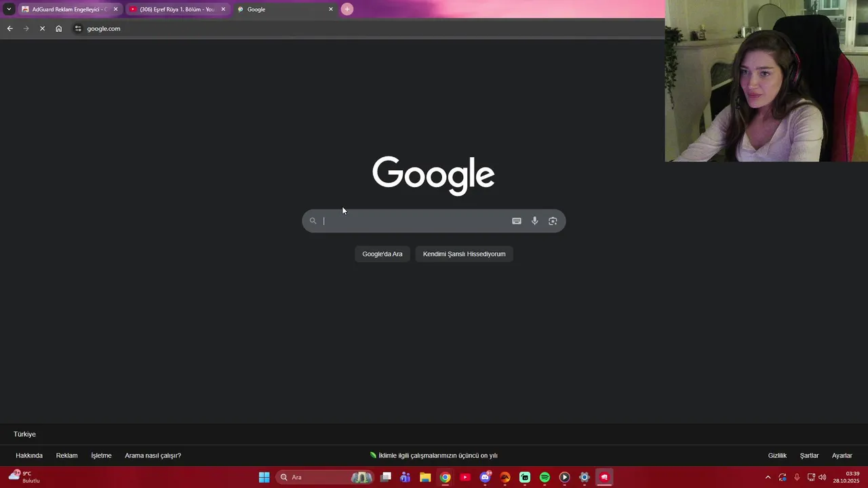
Task: Open Arama nasıl çalışır? link
Action: 153,455
